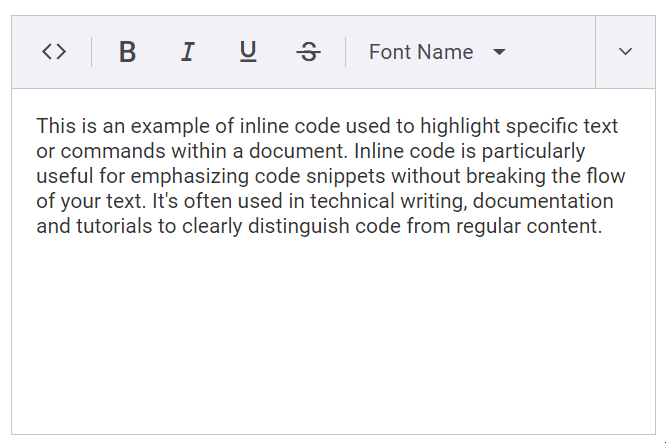Apply bold formatting

click(127, 52)
